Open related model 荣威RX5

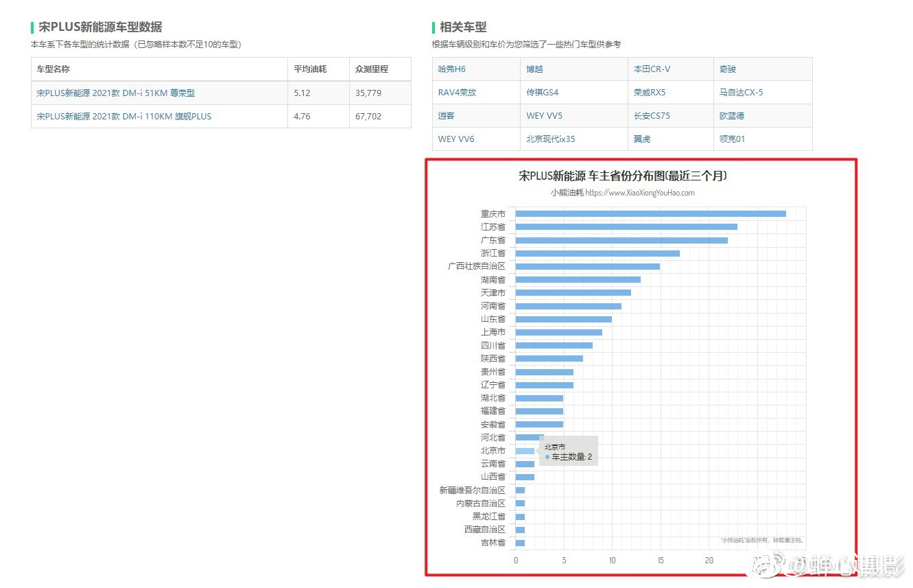pos(650,93)
